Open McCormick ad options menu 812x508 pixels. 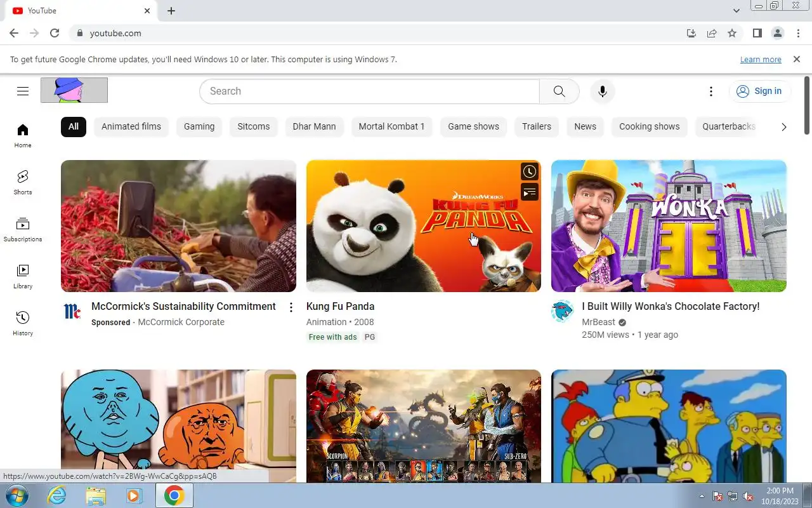coord(291,307)
